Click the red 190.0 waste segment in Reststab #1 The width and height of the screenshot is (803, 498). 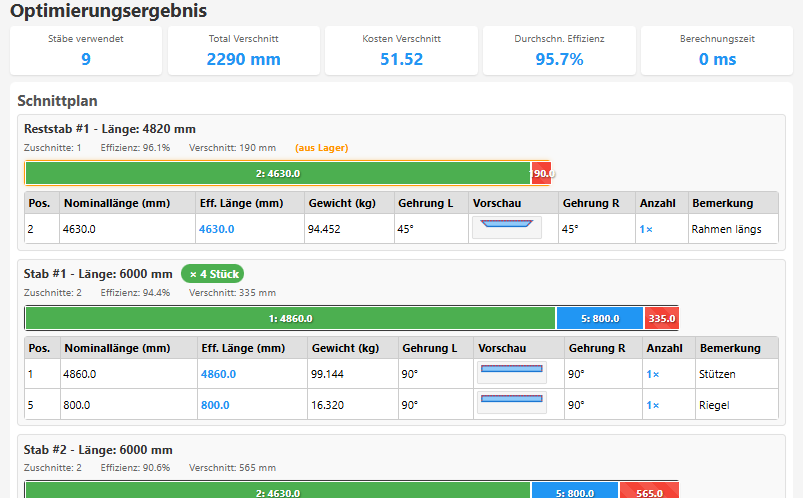541,173
